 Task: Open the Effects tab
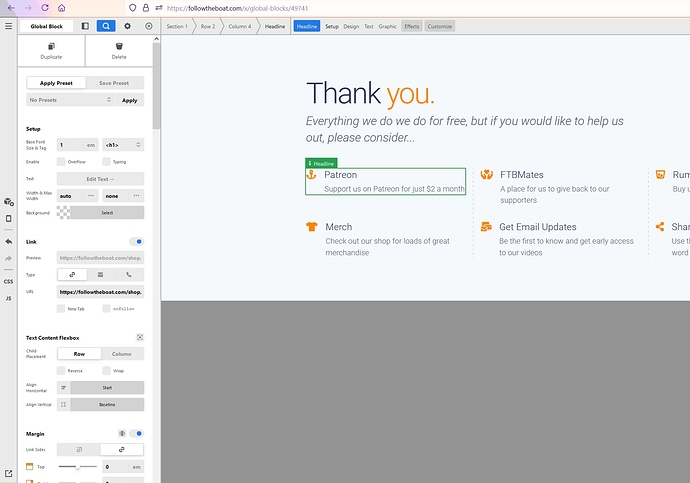click(412, 26)
